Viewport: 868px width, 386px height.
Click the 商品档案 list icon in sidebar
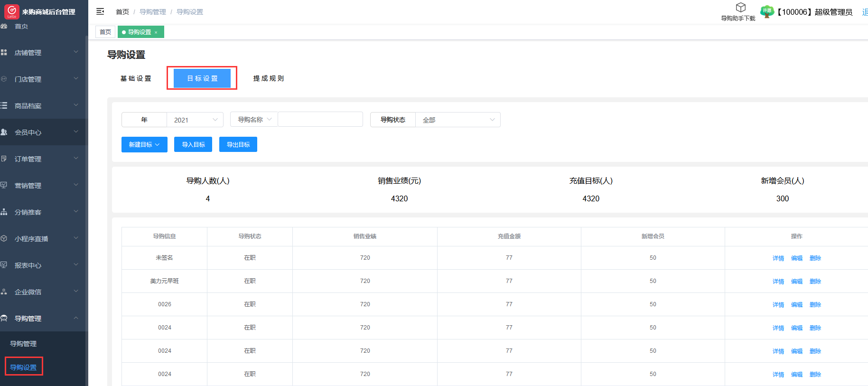coord(4,105)
